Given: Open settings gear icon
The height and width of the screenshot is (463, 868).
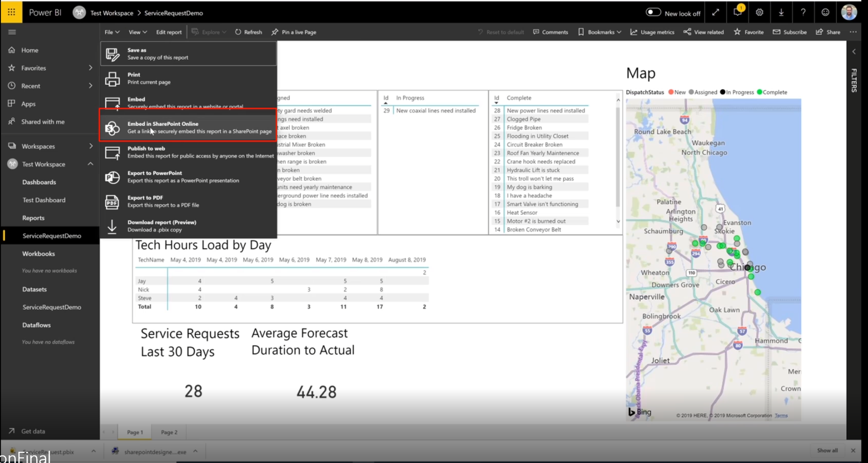Looking at the screenshot, I should click(760, 12).
